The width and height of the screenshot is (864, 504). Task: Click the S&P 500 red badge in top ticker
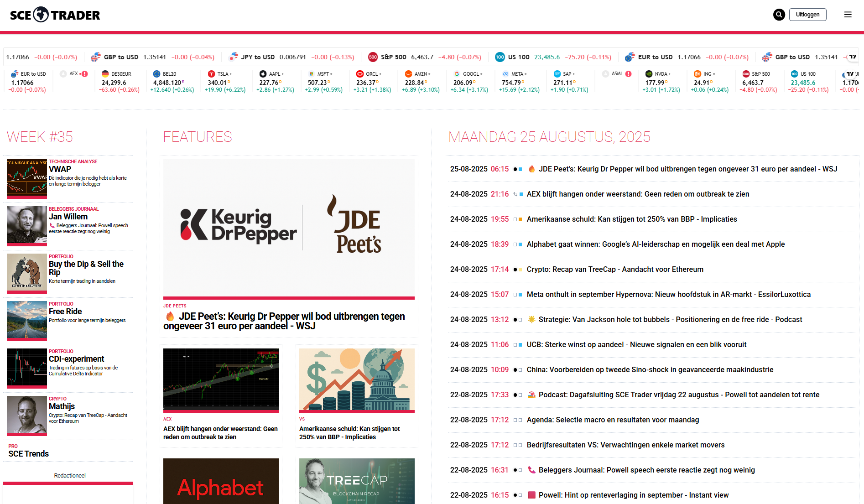tap(373, 57)
